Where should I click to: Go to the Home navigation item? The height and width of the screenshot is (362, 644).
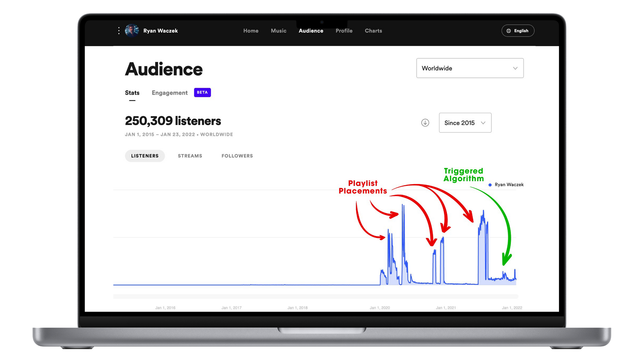pyautogui.click(x=251, y=31)
